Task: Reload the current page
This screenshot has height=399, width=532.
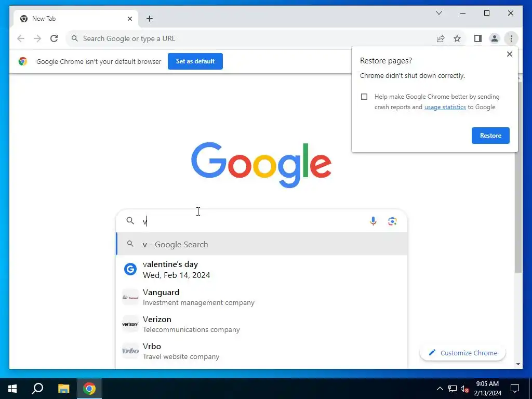Action: click(54, 38)
